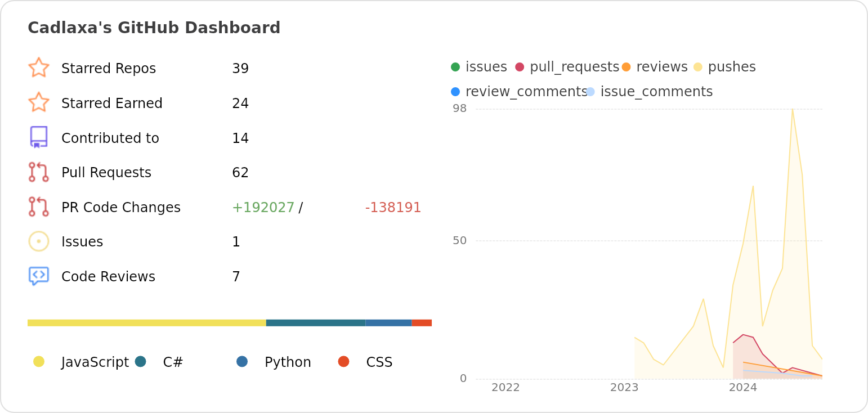
Task: Click the Contributed to repository icon
Action: pyautogui.click(x=39, y=137)
